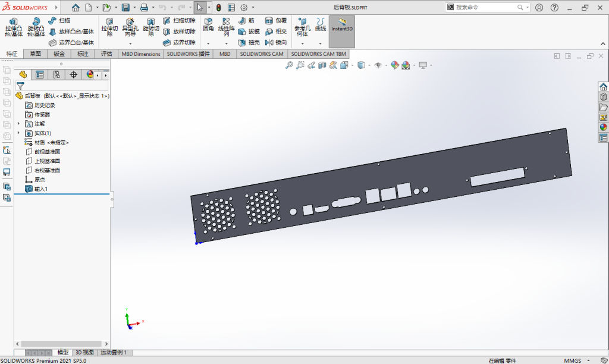The width and height of the screenshot is (609, 364).
Task: Open the Reference Geometry (参考几何体) dropdown arrow
Action: (x=303, y=43)
